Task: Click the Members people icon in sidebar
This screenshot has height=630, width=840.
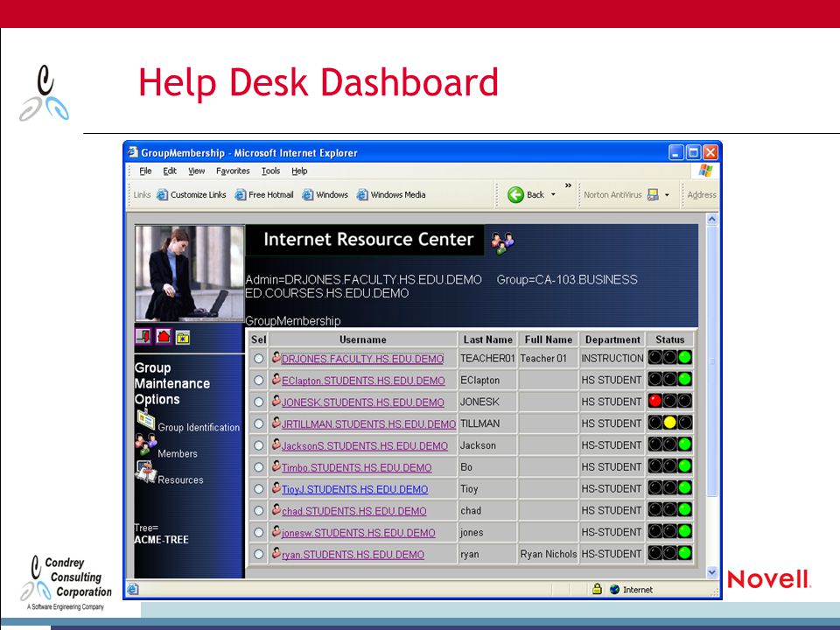Action: [145, 444]
